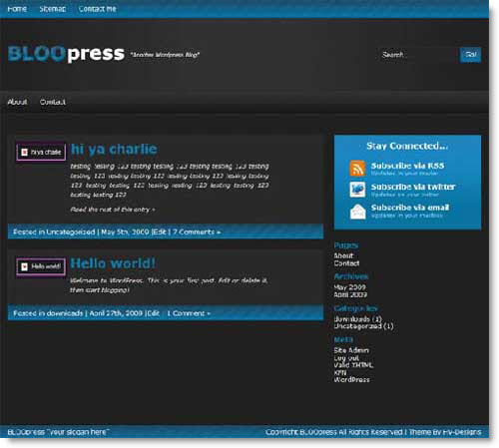The image size is (499, 448).
Task: Open the 7 Comments link
Action: pos(197,231)
